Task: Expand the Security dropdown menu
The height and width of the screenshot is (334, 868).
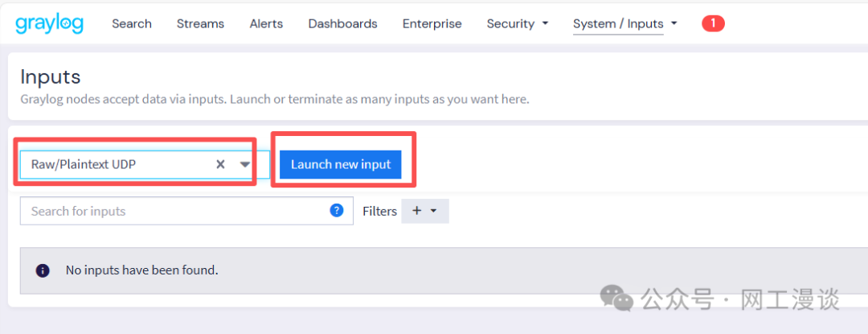Action: click(518, 24)
